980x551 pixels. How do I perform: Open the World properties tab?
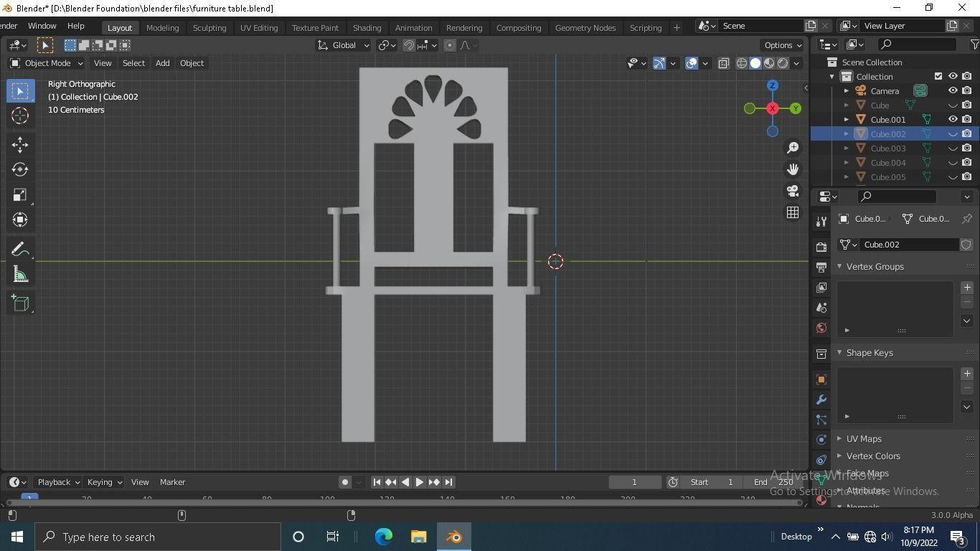tap(821, 328)
